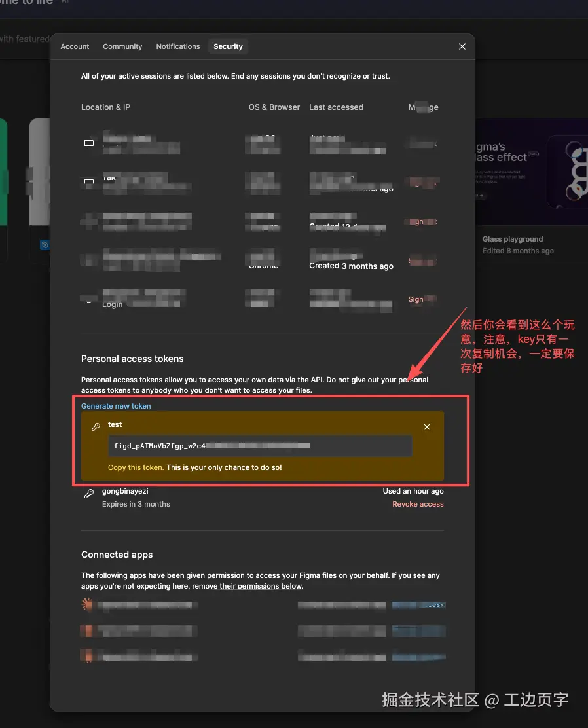Open the Community tab
This screenshot has height=728, width=588.
click(122, 46)
